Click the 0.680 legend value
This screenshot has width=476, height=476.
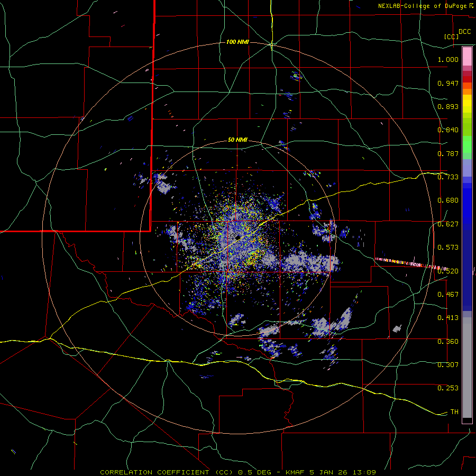tap(448, 200)
